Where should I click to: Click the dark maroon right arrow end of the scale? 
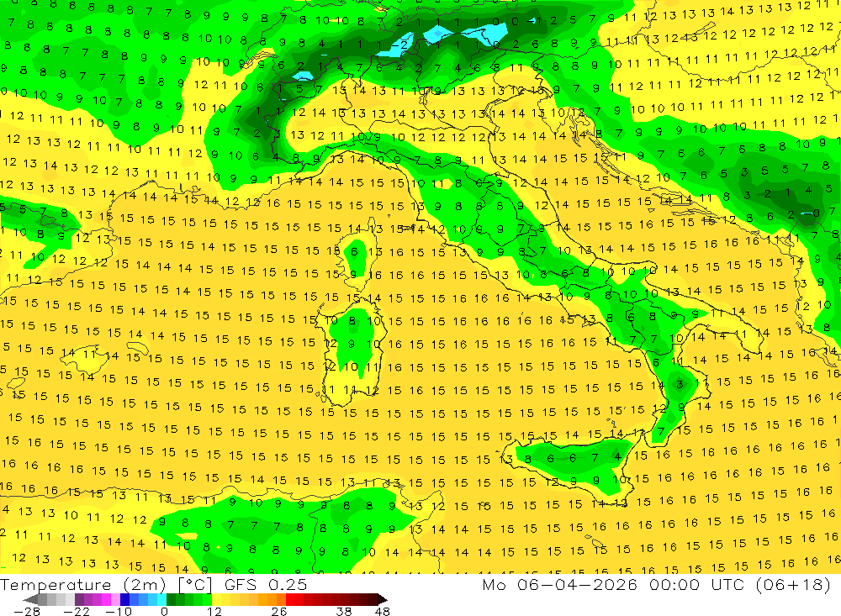coord(383,599)
